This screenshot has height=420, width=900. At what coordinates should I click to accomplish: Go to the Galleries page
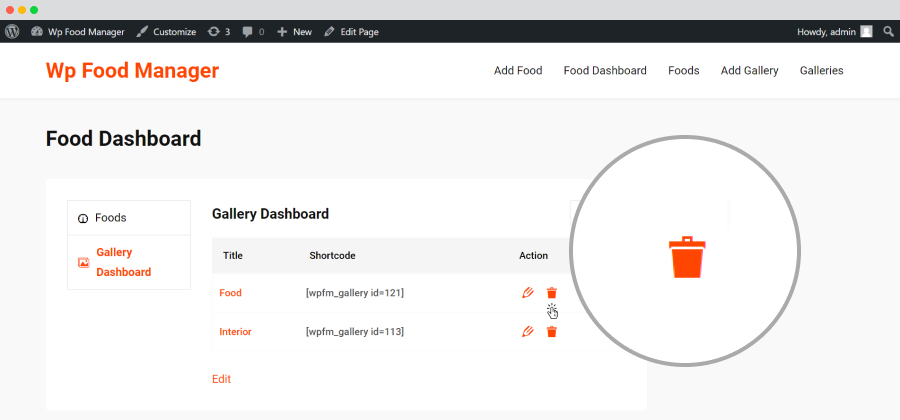tap(821, 71)
